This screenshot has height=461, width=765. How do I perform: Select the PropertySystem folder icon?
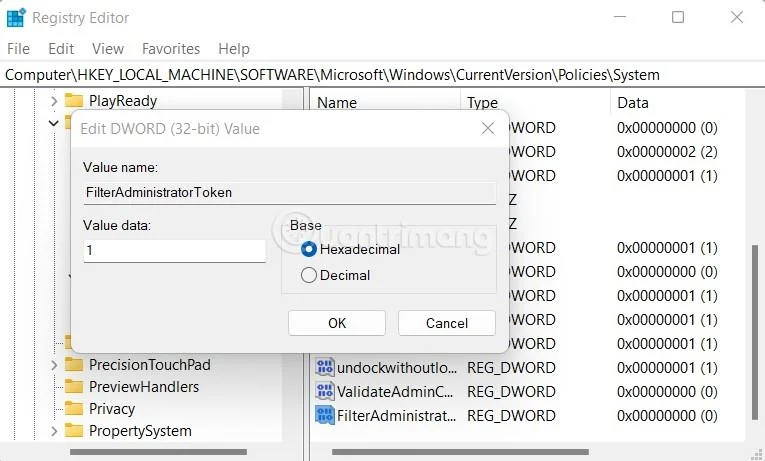tap(74, 431)
